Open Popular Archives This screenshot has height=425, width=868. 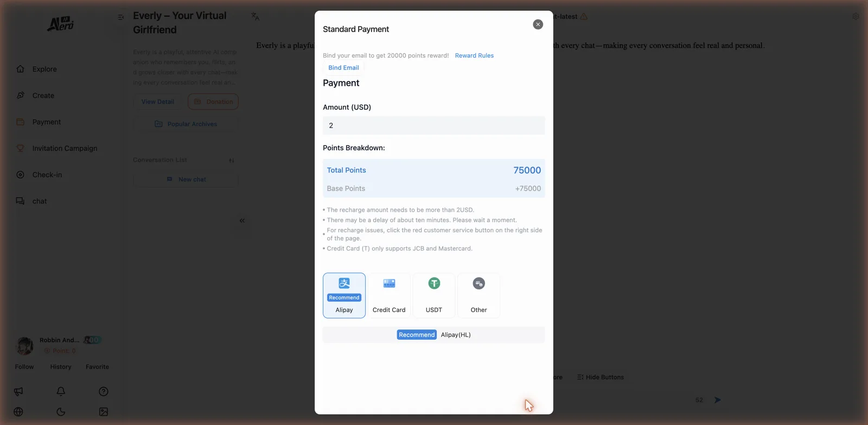pos(186,124)
